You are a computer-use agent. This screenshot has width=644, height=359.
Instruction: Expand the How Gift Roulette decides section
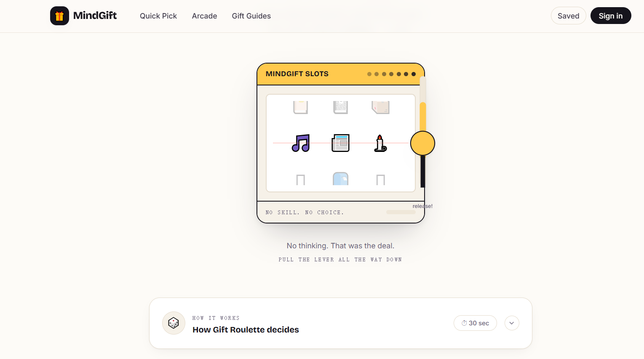click(x=512, y=323)
